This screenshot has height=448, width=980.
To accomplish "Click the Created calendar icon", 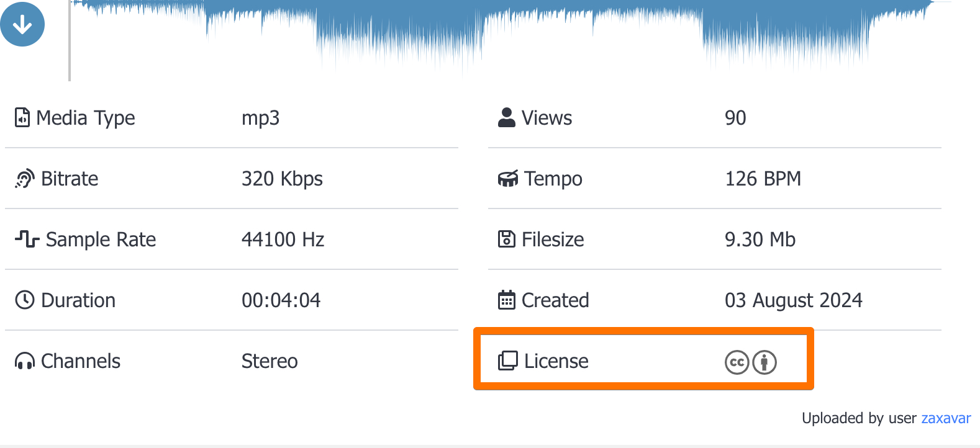I will point(507,300).
